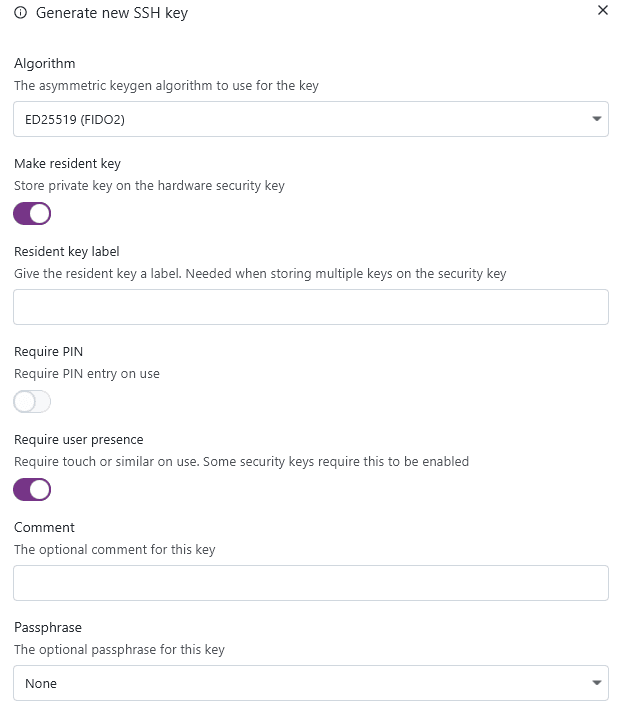Screen dimensions: 621x715
Task: Disable the Make resident key toggle
Action: pos(32,213)
